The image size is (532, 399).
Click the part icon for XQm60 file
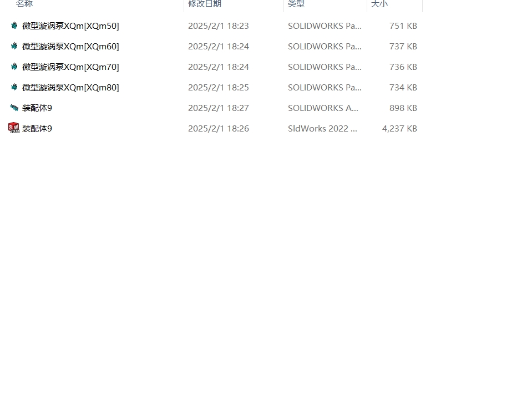[x=14, y=46]
